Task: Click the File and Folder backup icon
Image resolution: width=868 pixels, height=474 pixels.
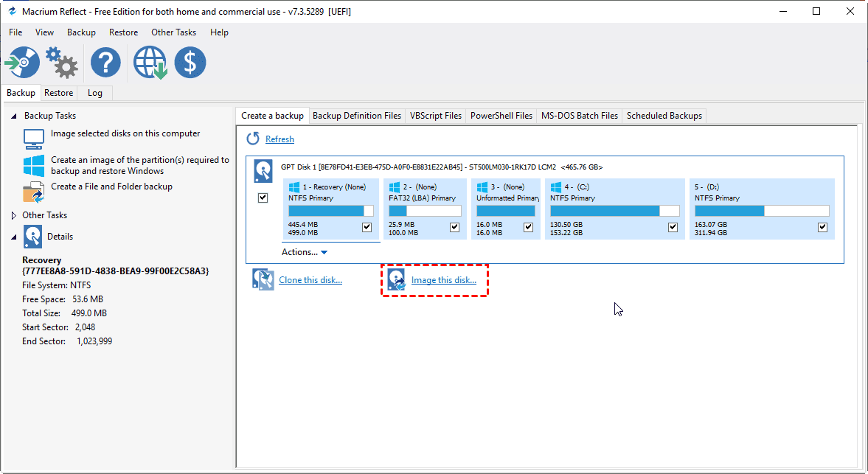Action: 34,192
